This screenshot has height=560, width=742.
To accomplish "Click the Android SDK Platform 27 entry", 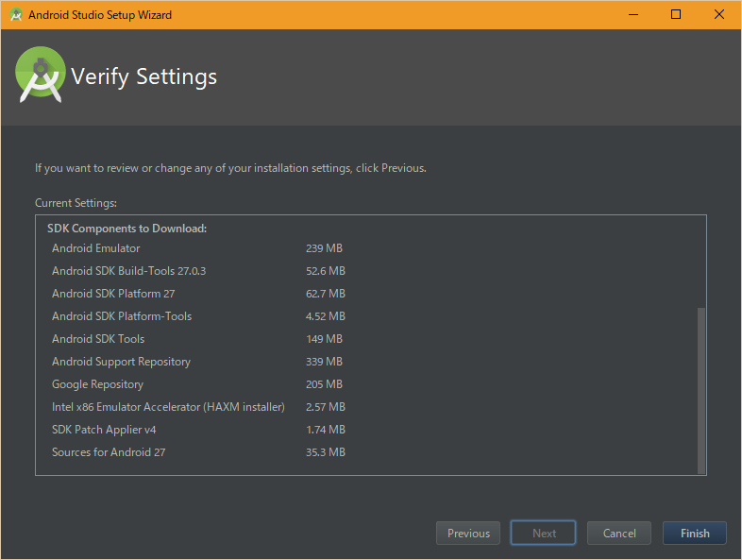I will coord(113,294).
